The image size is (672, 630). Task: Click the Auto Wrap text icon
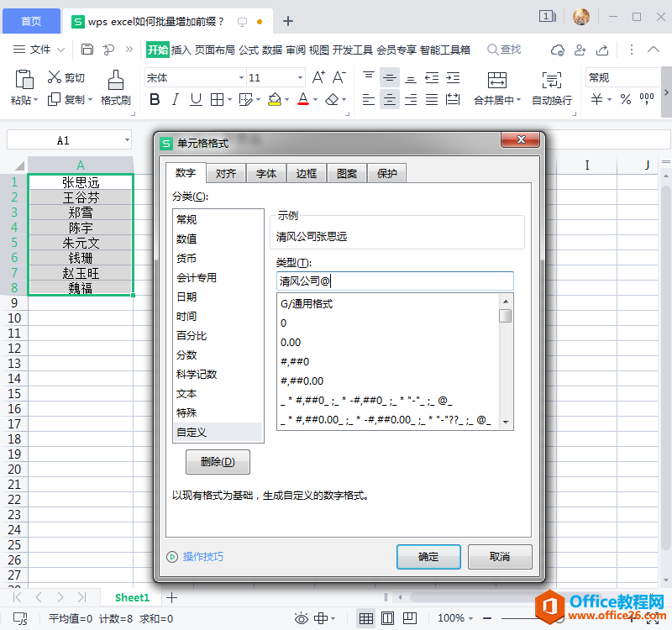pyautogui.click(x=552, y=80)
